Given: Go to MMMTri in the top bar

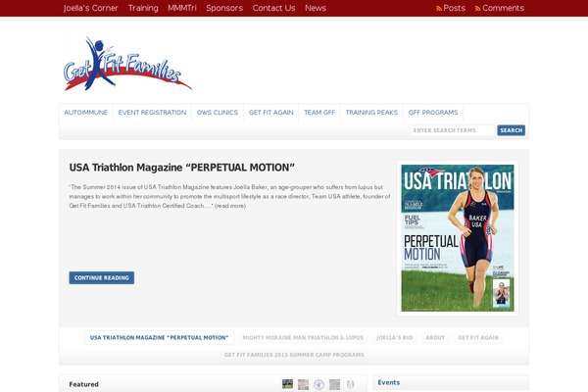Looking at the screenshot, I should click(x=182, y=8).
